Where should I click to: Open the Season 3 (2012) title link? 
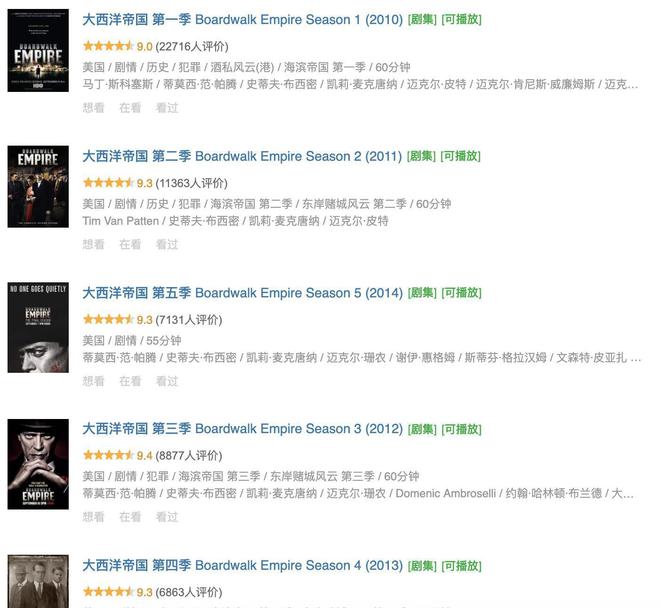(x=242, y=429)
